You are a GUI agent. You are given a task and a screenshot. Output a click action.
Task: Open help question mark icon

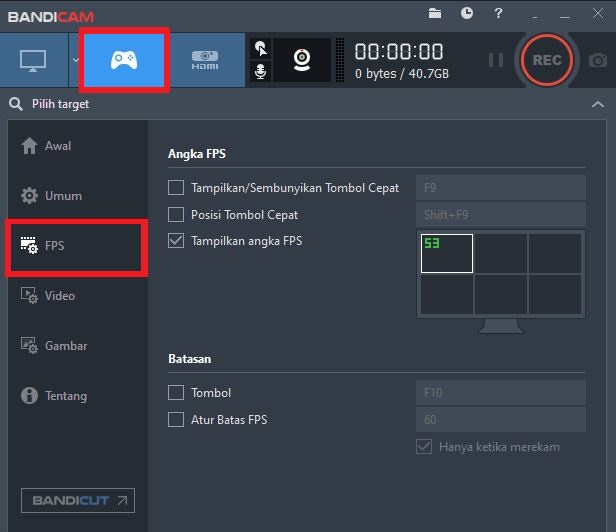coord(498,14)
